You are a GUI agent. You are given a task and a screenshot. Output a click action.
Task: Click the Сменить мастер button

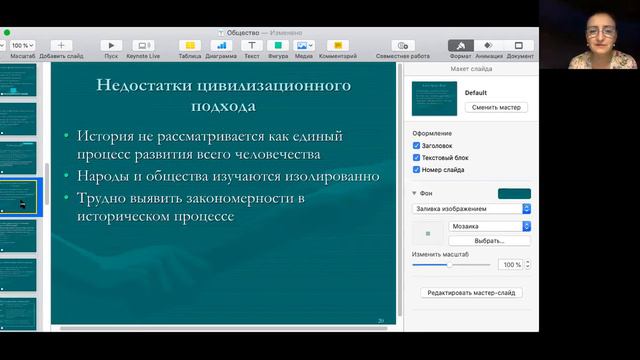(496, 107)
